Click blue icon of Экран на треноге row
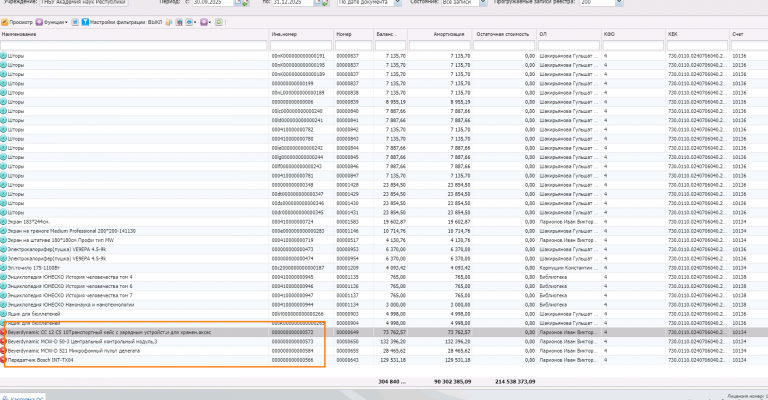This screenshot has width=768, height=400. click(3, 231)
